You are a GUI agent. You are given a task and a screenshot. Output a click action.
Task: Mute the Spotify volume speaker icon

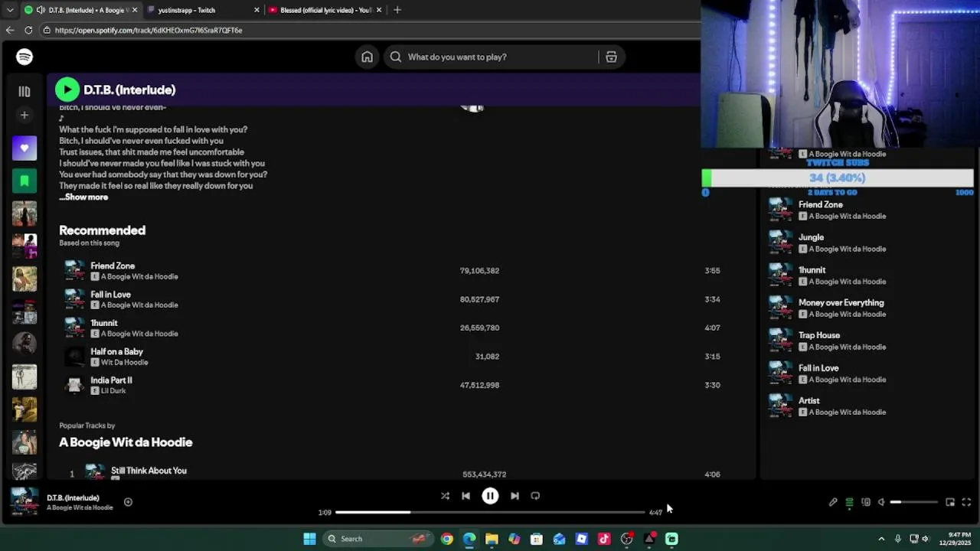point(881,502)
